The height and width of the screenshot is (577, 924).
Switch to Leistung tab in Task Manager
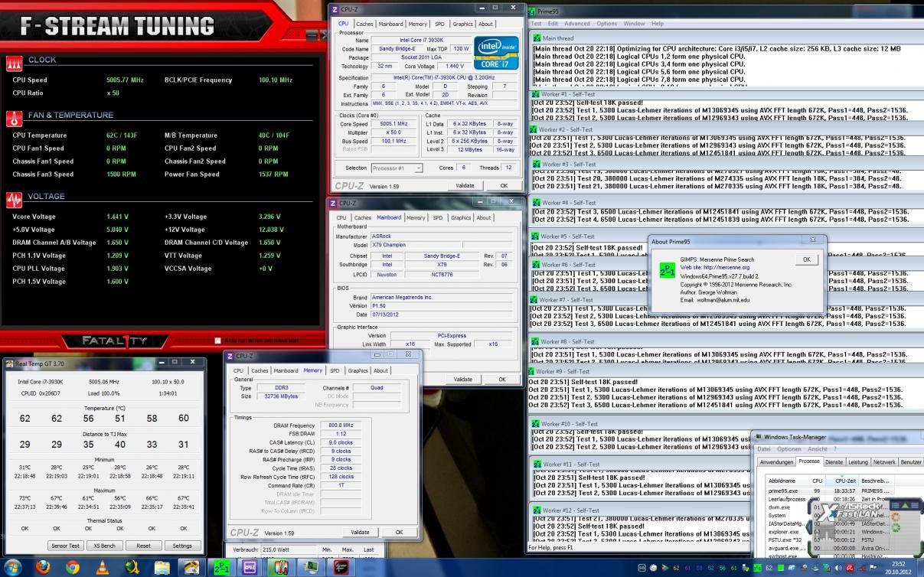[x=857, y=462]
